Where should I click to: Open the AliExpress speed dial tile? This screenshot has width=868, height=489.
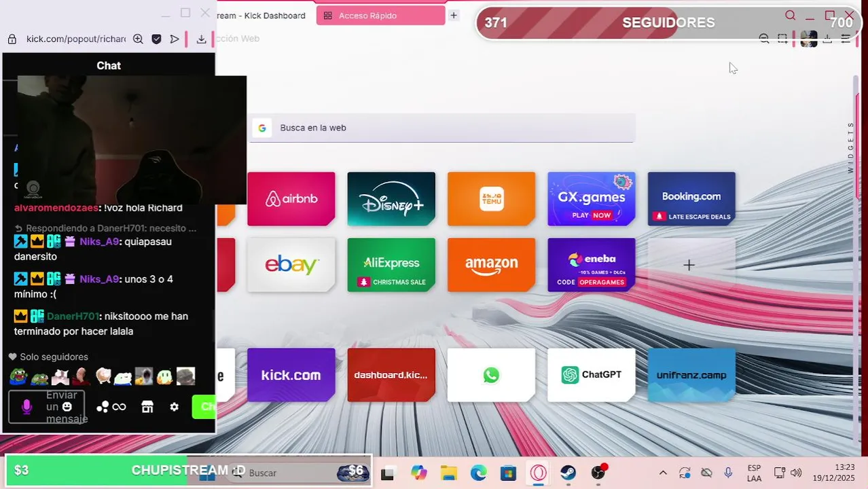(x=391, y=264)
